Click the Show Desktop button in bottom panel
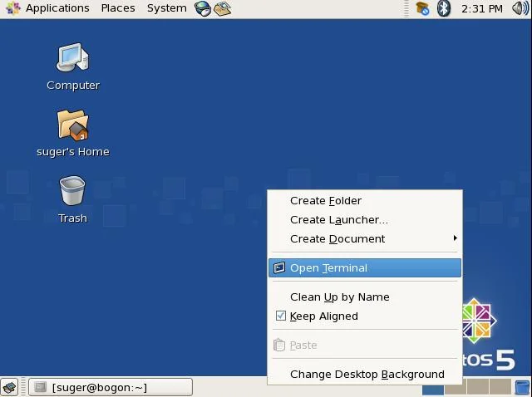532x397 pixels. (x=9, y=387)
